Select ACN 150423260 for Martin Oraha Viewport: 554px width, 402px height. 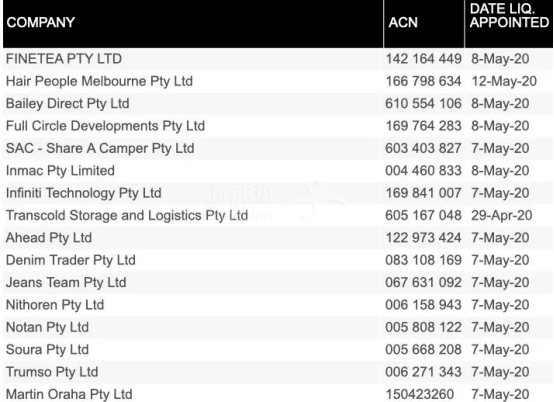(x=419, y=394)
